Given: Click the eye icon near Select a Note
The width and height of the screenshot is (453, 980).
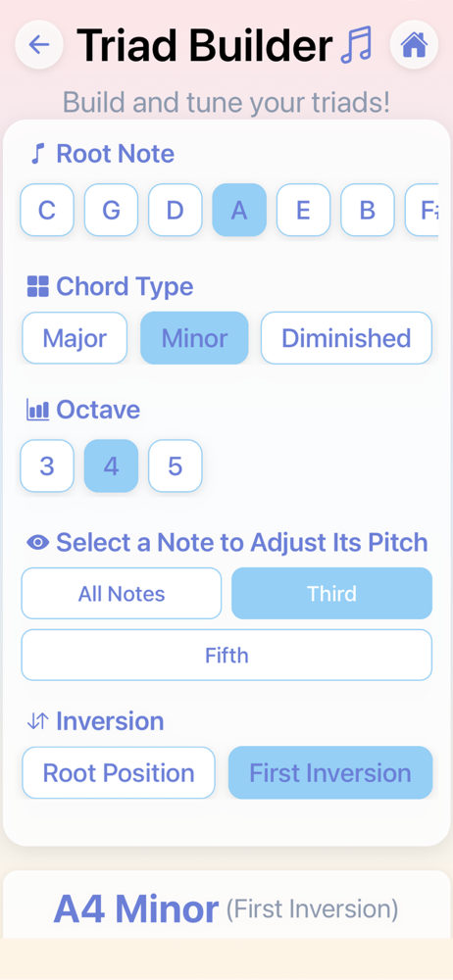Looking at the screenshot, I should (37, 543).
